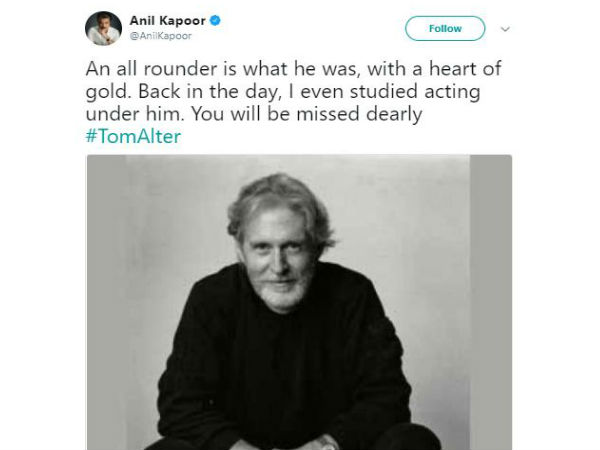The width and height of the screenshot is (600, 450).
Task: Click the Anil Kapoor display name
Action: (168, 20)
